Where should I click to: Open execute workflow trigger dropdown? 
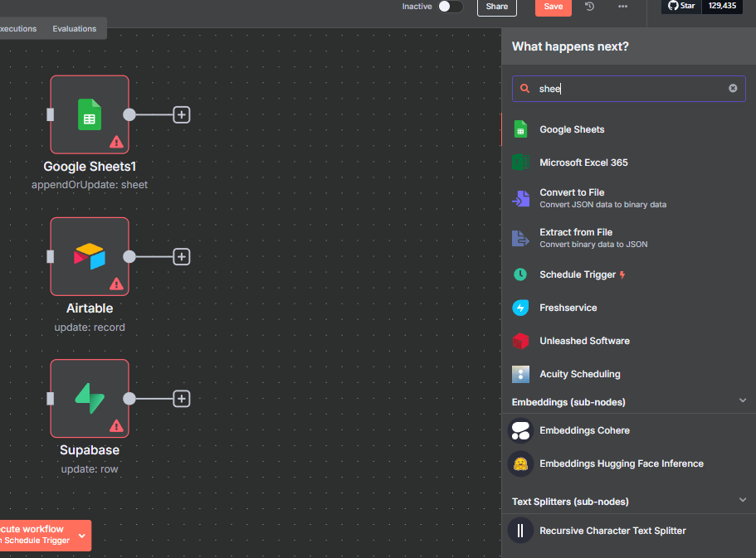point(82,536)
